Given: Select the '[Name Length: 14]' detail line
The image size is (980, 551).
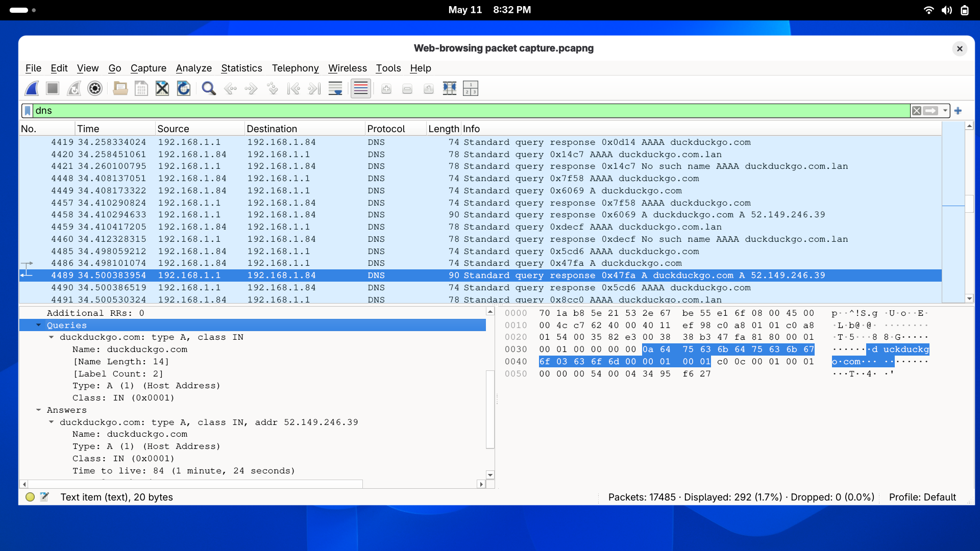Looking at the screenshot, I should pos(120,362).
